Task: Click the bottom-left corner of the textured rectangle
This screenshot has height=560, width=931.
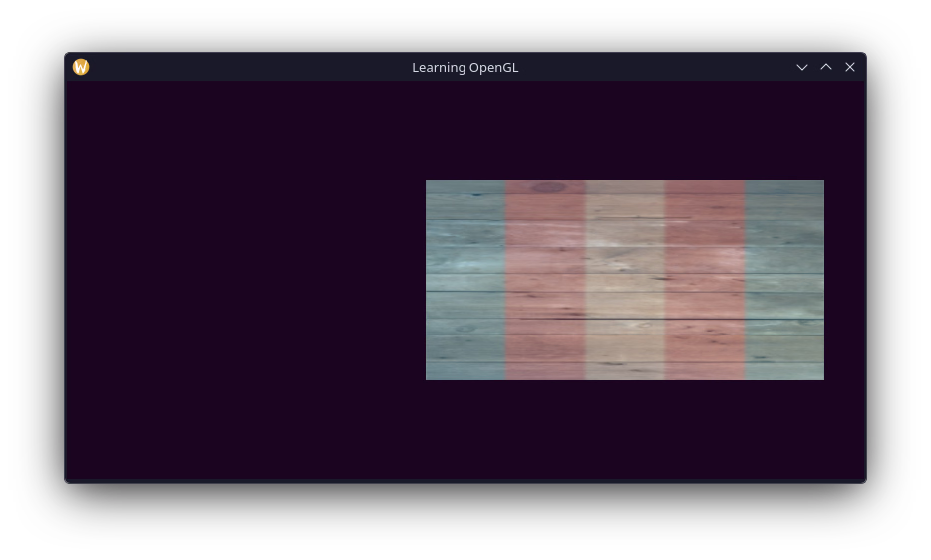Action: coord(428,377)
